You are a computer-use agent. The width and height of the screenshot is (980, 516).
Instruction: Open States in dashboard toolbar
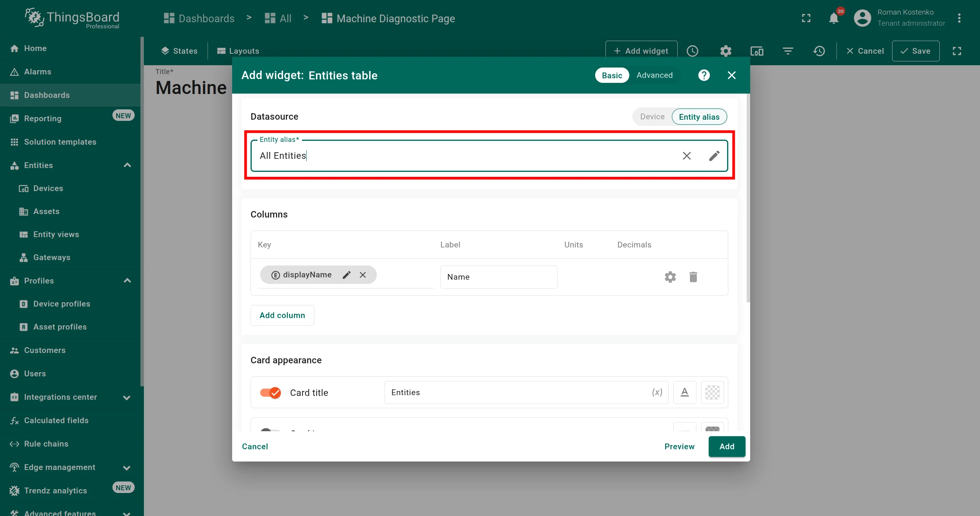pos(179,51)
